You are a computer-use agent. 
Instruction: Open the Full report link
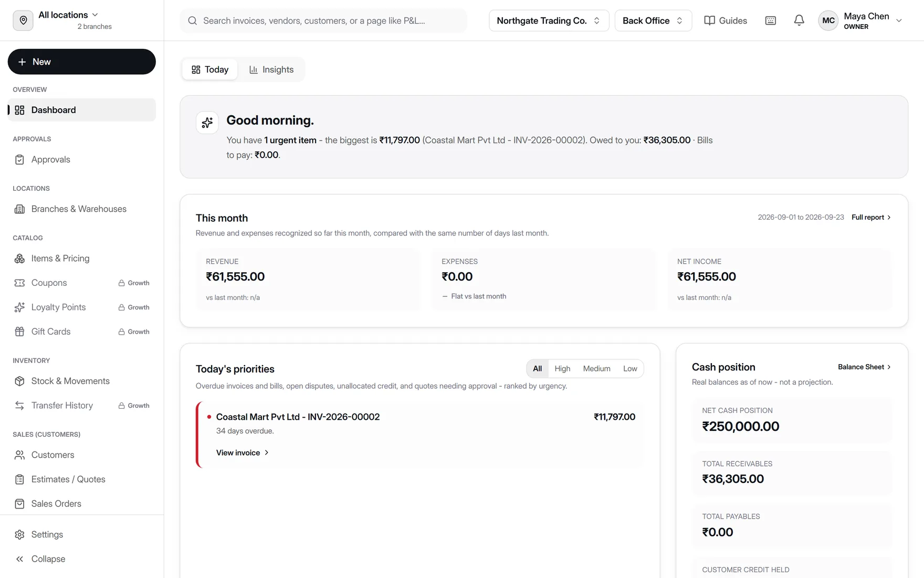871,217
